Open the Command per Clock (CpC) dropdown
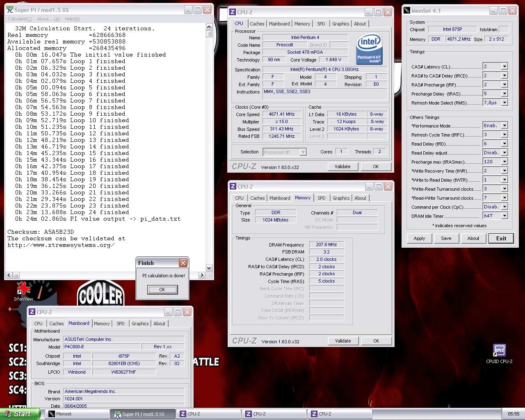The height and width of the screenshot is (420, 525). [505, 207]
